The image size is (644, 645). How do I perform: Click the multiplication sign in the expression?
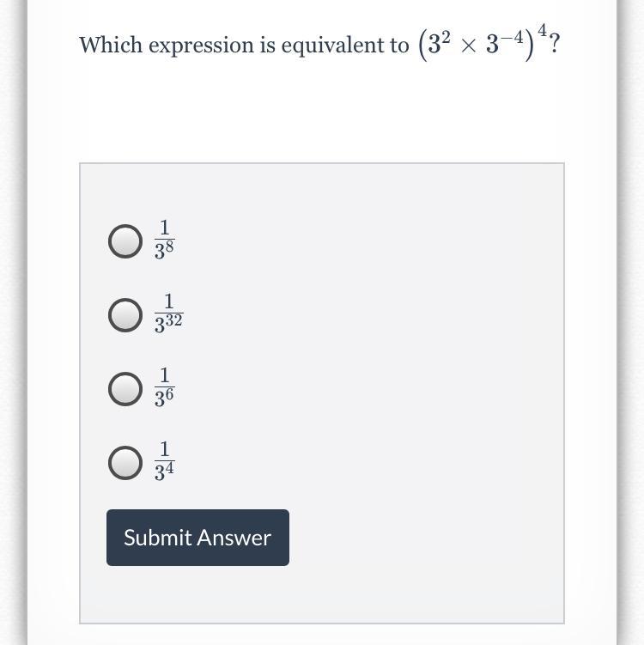pos(468,46)
